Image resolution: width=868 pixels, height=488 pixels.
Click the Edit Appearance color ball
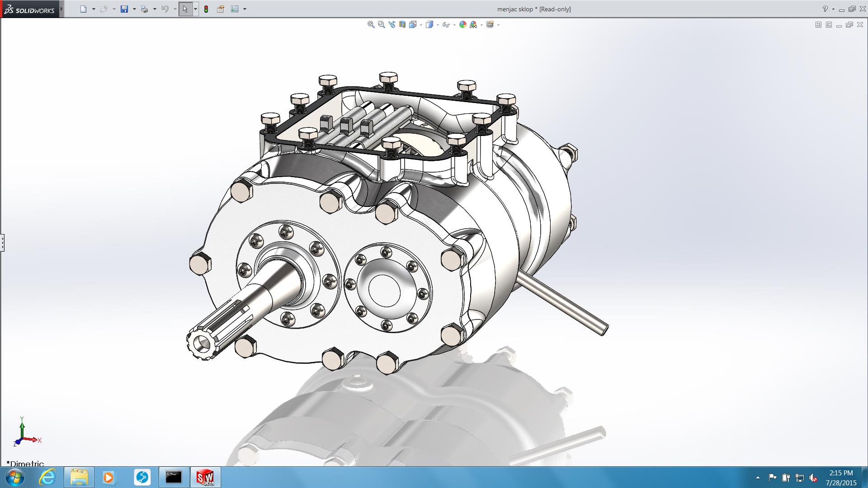[x=462, y=25]
